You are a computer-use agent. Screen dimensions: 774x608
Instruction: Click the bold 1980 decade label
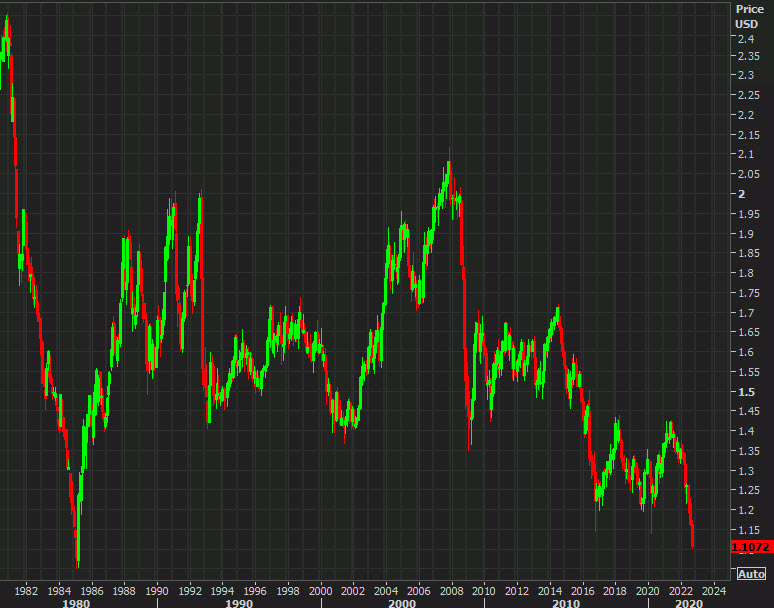77,603
